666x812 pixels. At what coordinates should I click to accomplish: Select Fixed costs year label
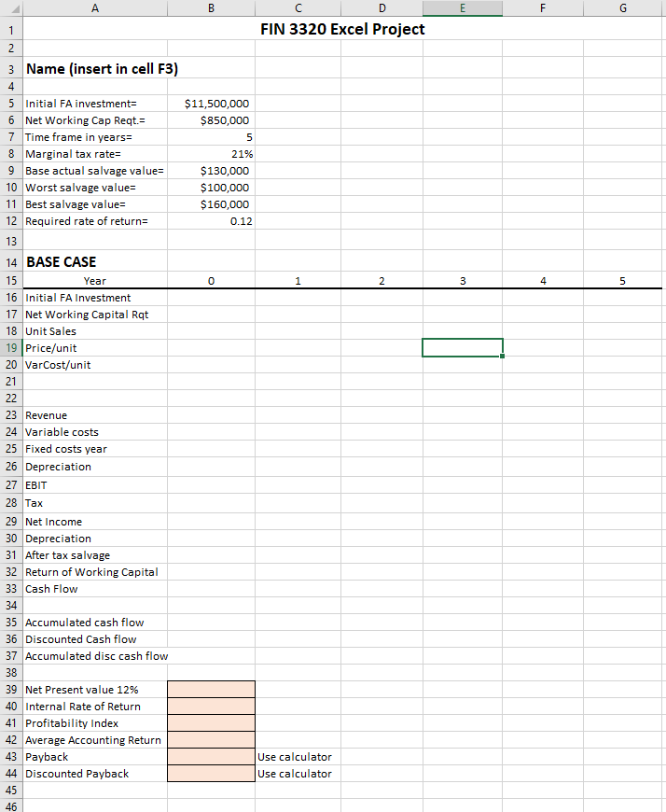click(x=66, y=449)
